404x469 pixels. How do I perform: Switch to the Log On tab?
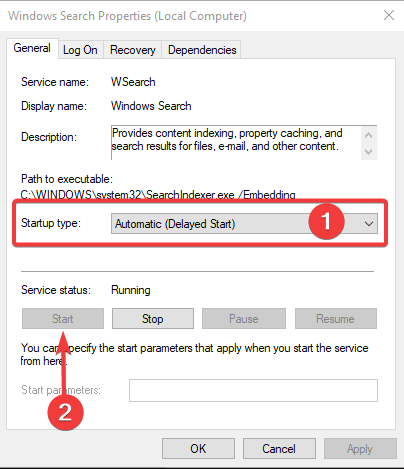(x=80, y=50)
